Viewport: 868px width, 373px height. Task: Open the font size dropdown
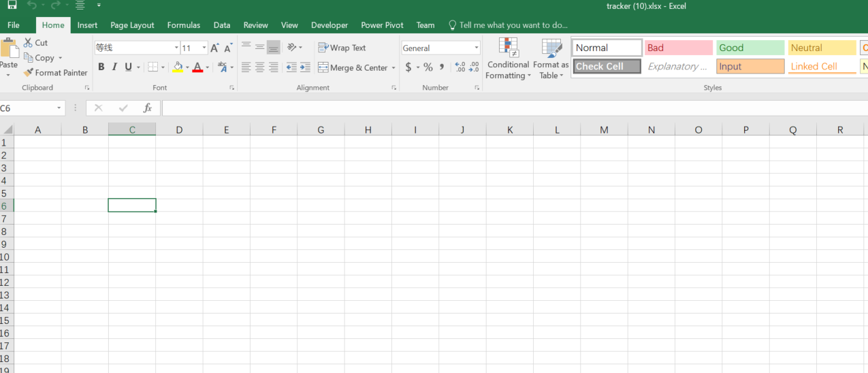(204, 48)
